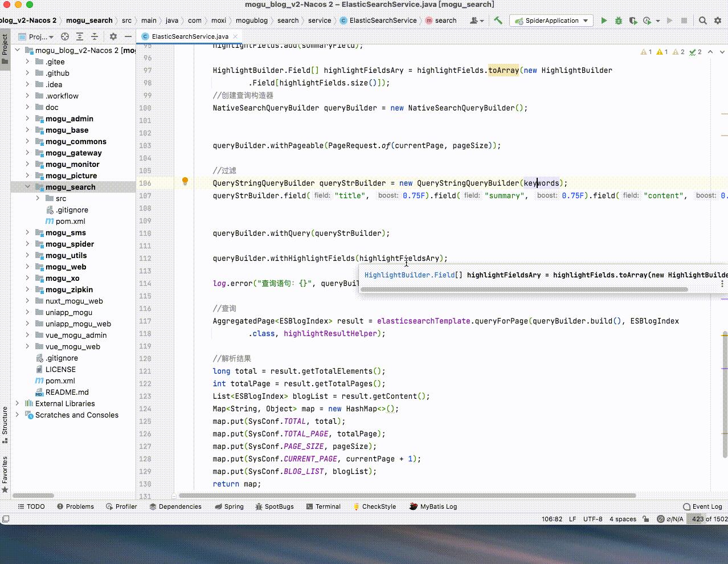
Task: Collapse the mogu_search node
Action: (x=27, y=187)
